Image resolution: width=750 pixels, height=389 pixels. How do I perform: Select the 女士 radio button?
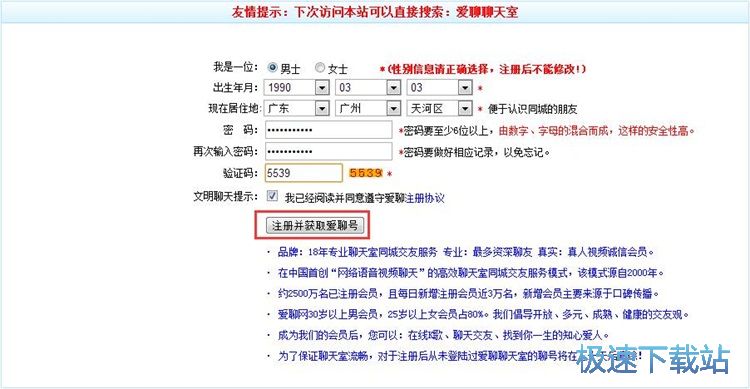320,67
